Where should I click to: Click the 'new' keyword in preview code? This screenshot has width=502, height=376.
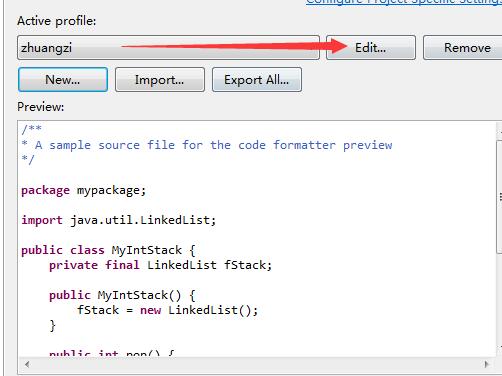pos(150,310)
